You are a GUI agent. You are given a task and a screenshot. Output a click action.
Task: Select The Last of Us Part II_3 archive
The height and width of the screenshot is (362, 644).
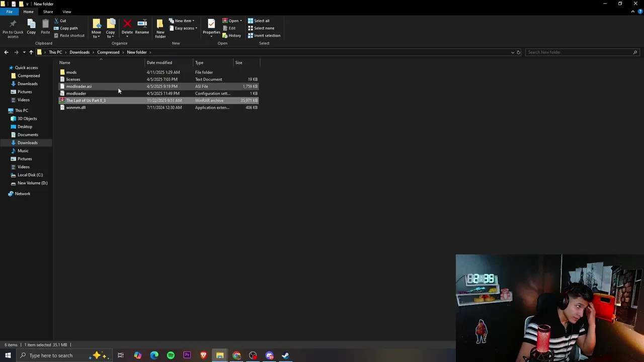tap(158, 101)
